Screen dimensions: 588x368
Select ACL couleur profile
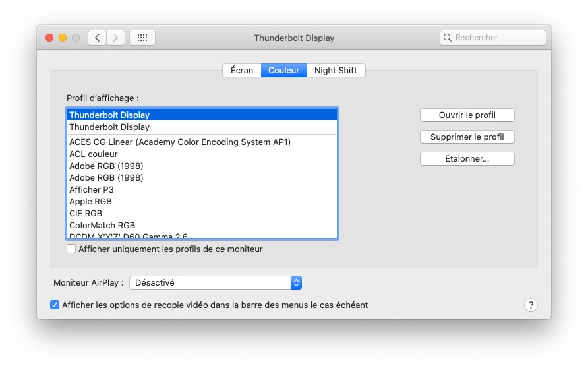pos(202,154)
